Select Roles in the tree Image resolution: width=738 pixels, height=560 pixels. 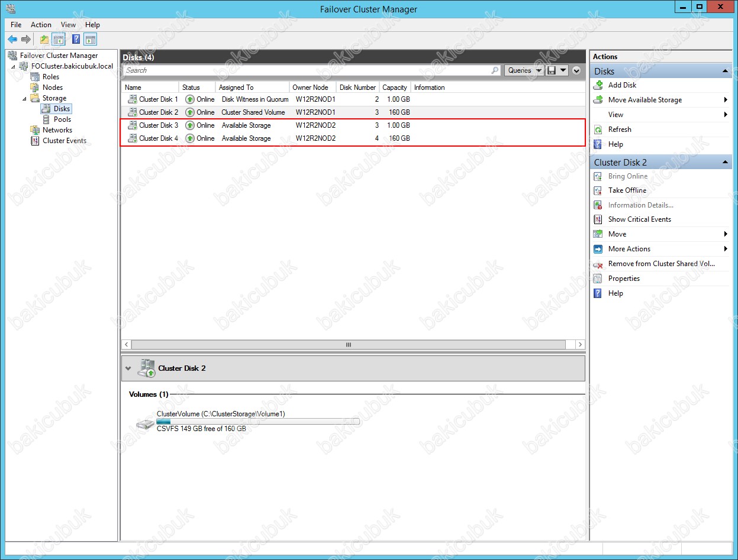pos(51,77)
